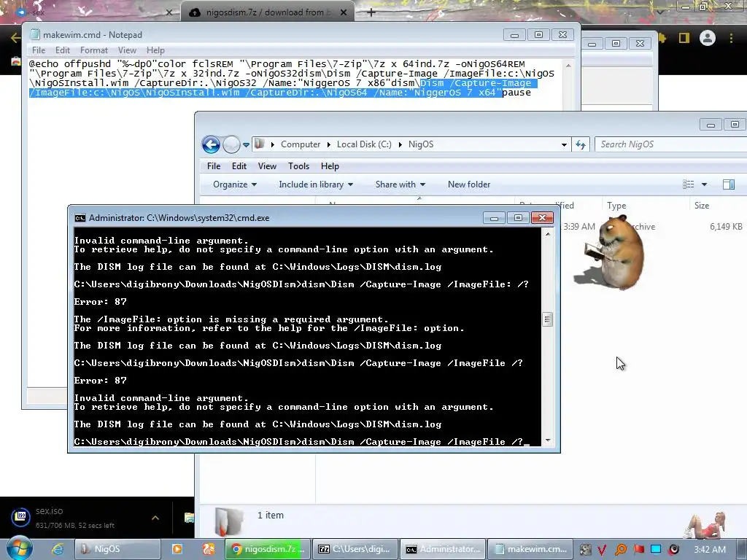Expand the arrow after Computer in breadcrumb

click(x=329, y=144)
